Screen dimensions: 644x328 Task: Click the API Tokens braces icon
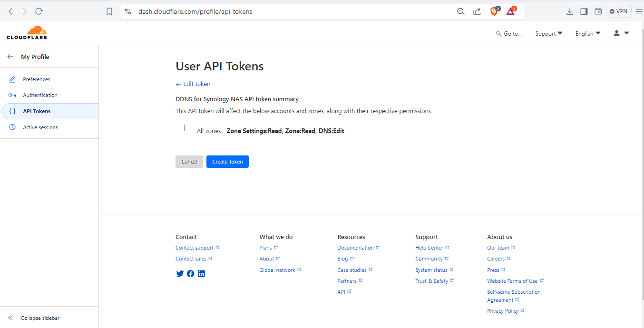(12, 111)
